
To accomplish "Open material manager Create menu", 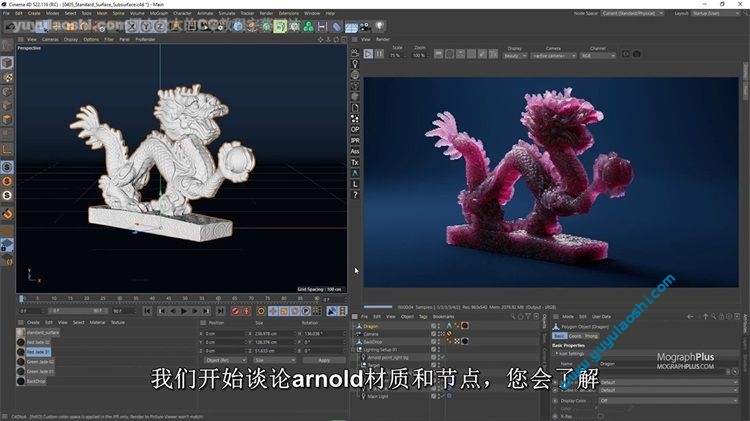I will pos(33,322).
